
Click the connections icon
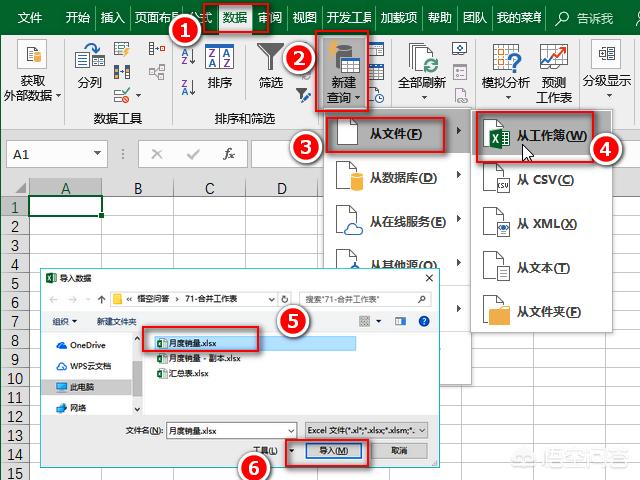pos(460,49)
